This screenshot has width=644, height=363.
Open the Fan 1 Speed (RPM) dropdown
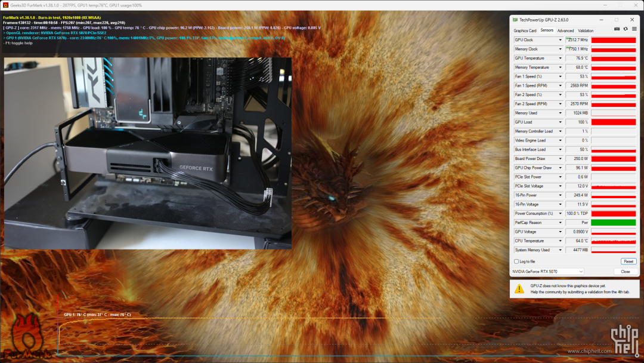[x=560, y=85]
